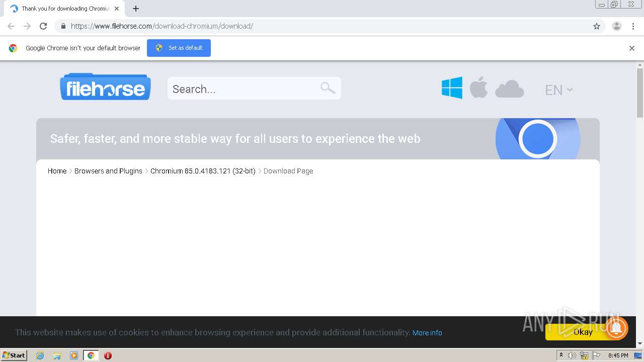Open Windows Explorer folder on taskbar

click(57, 355)
